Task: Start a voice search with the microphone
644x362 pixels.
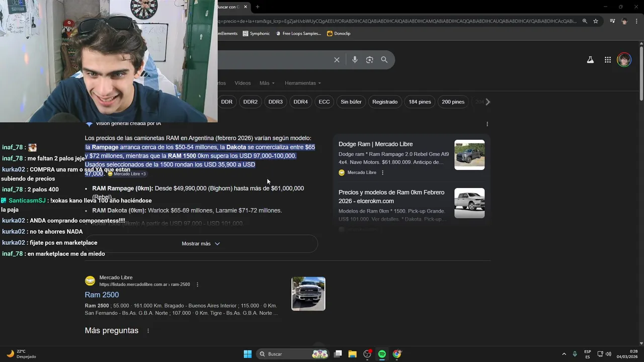Action: click(x=355, y=60)
